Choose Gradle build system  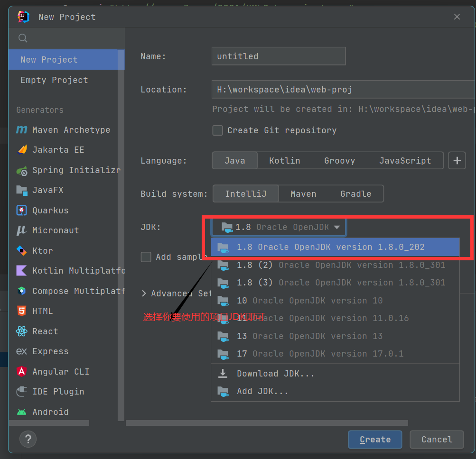pyautogui.click(x=356, y=193)
